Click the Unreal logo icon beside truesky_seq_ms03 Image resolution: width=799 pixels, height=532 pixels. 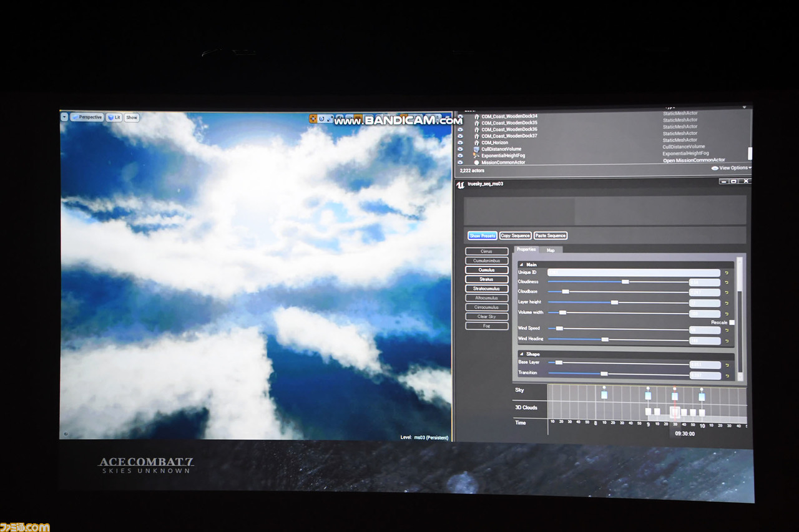coord(460,185)
